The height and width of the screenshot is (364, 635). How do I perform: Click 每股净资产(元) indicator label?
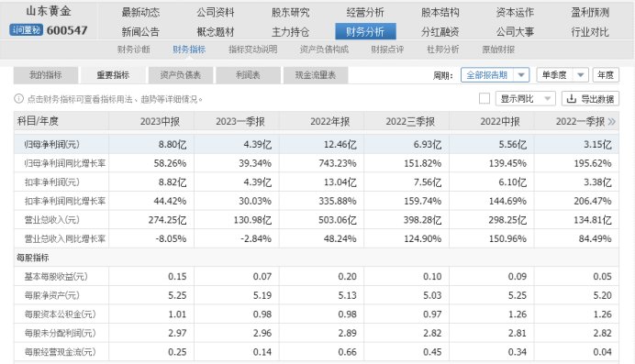click(51, 295)
